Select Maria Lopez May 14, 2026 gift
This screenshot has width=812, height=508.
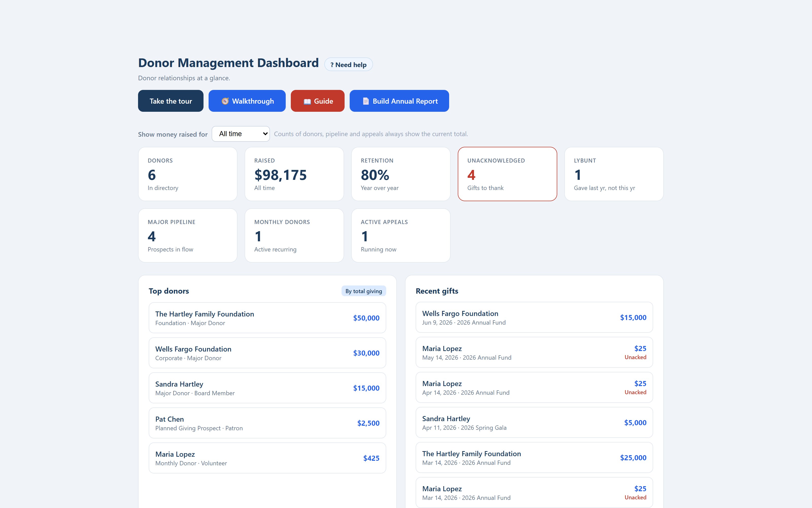(534, 353)
